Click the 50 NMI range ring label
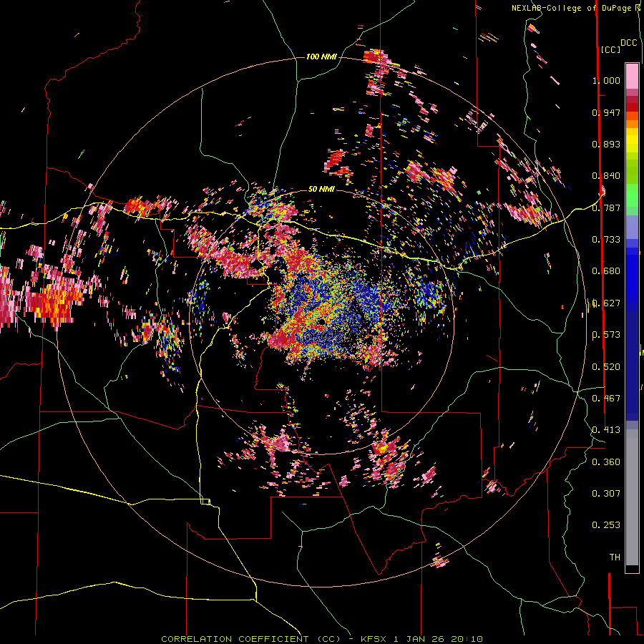 point(321,190)
